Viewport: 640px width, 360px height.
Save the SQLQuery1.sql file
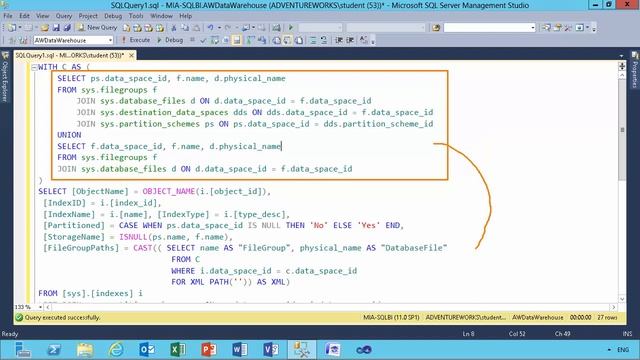coord(56,28)
